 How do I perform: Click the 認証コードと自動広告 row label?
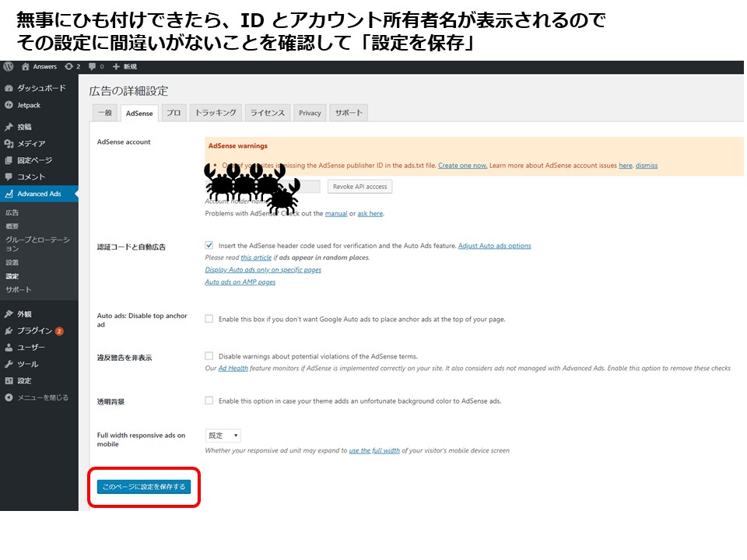pyautogui.click(x=132, y=247)
